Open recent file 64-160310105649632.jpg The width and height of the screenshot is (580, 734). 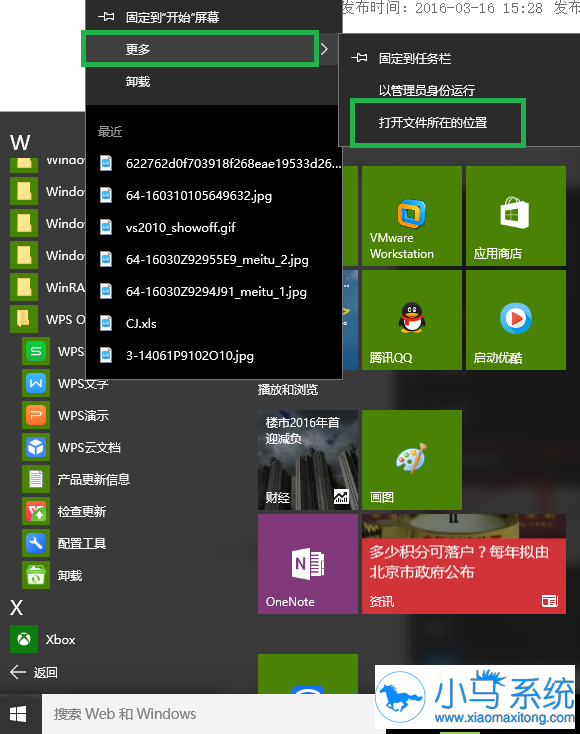click(x=214, y=195)
